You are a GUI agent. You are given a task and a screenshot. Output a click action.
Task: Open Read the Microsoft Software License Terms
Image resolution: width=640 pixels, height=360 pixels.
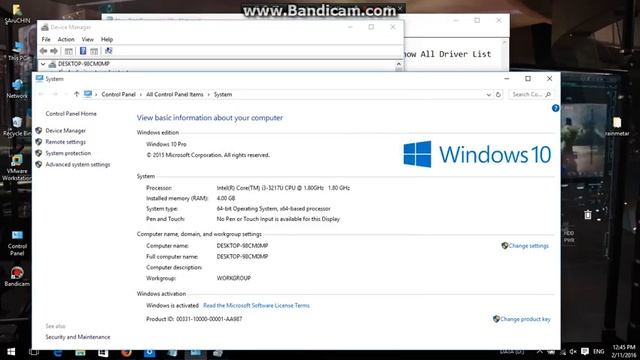256,305
